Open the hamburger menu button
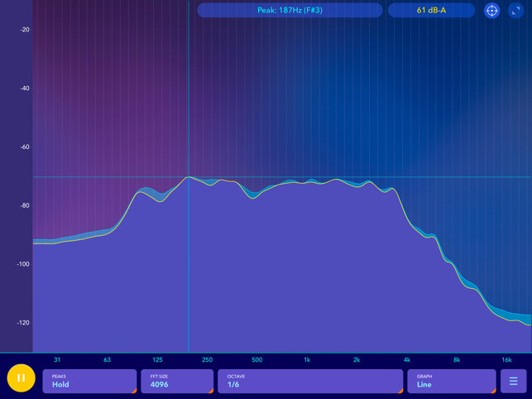This screenshot has height=399, width=532. [x=513, y=381]
